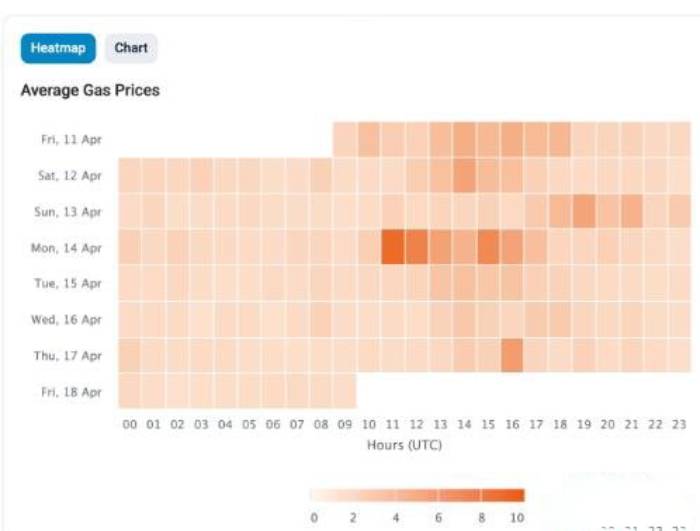Viewport: 700px width, 531px height.
Task: Click the Wednesday 16 Apr hour 08 cell
Action: click(x=321, y=319)
